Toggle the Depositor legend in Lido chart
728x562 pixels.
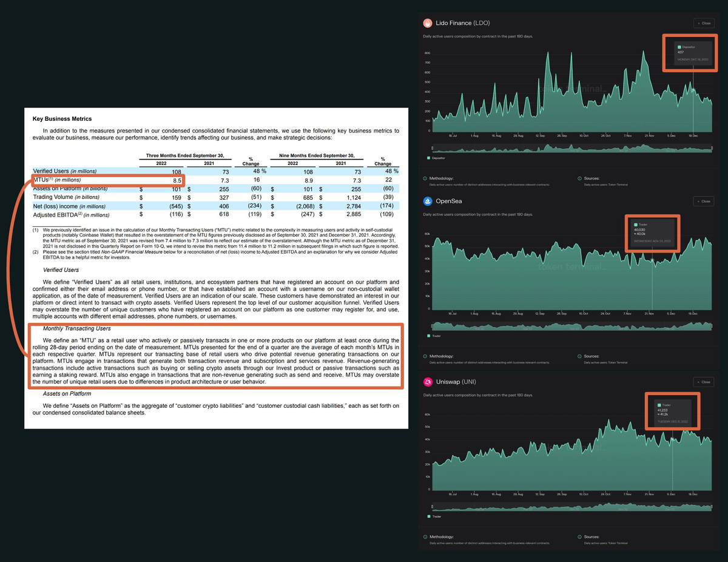point(437,158)
